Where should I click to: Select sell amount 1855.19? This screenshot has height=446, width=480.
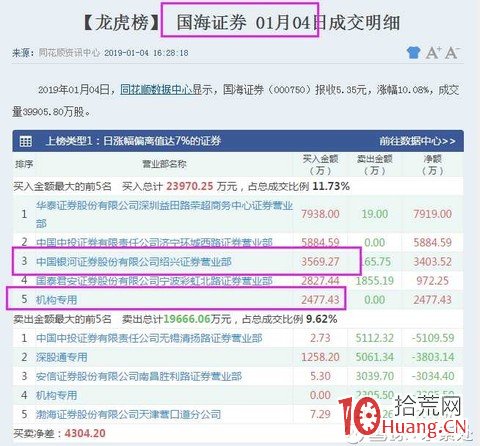click(375, 281)
